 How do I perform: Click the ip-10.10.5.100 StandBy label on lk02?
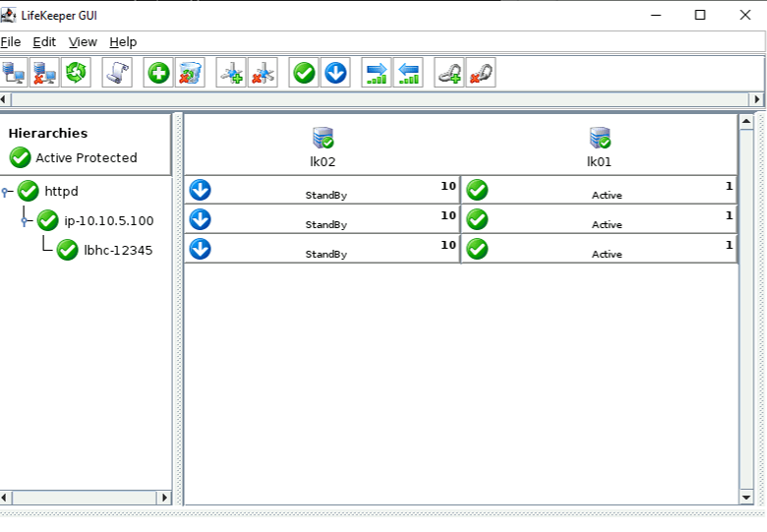pos(326,224)
